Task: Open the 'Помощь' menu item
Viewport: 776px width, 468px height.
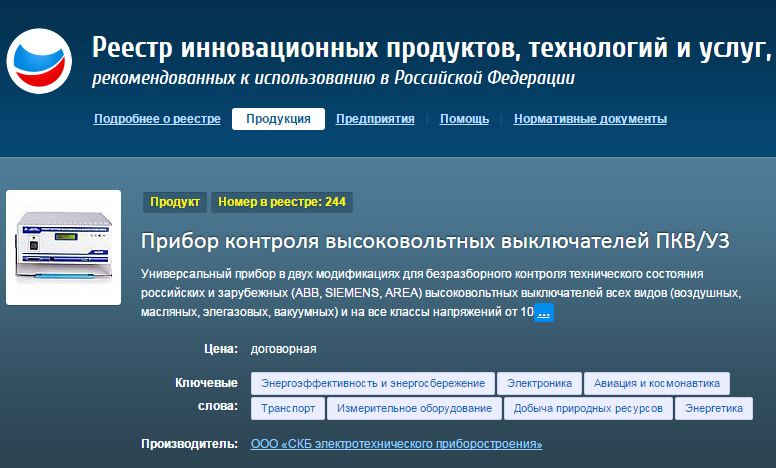Action: coord(464,119)
